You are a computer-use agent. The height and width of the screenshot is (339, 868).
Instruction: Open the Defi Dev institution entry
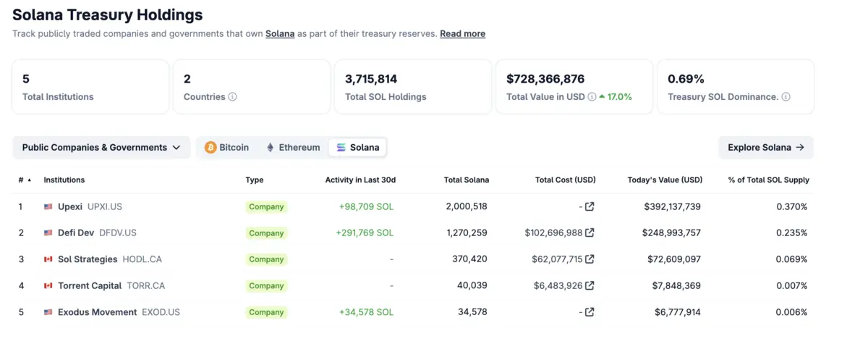pyautogui.click(x=76, y=233)
